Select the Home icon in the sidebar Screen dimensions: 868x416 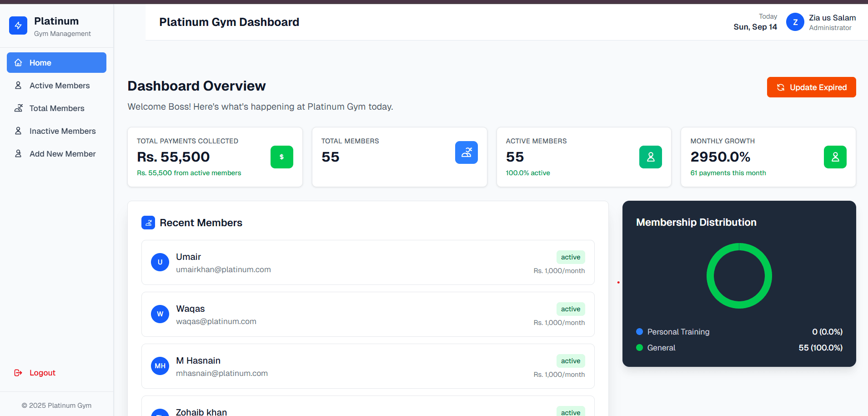18,62
